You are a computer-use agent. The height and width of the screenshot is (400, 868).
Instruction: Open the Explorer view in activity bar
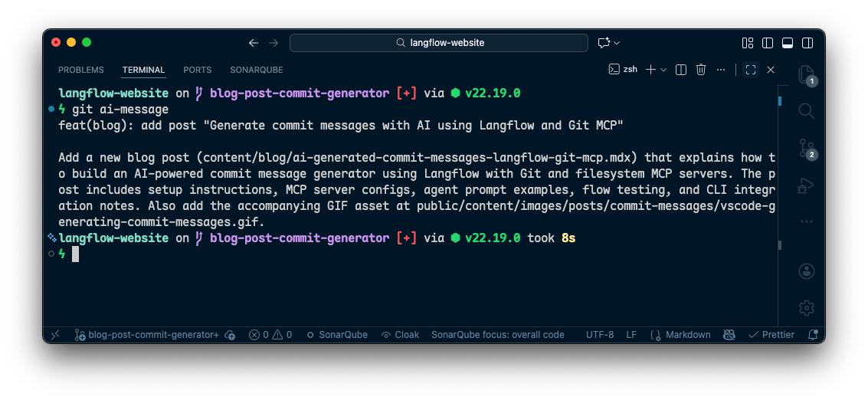(805, 74)
